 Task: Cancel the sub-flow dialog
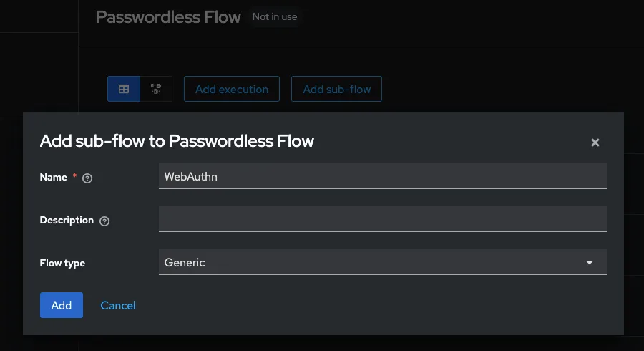pyautogui.click(x=118, y=305)
